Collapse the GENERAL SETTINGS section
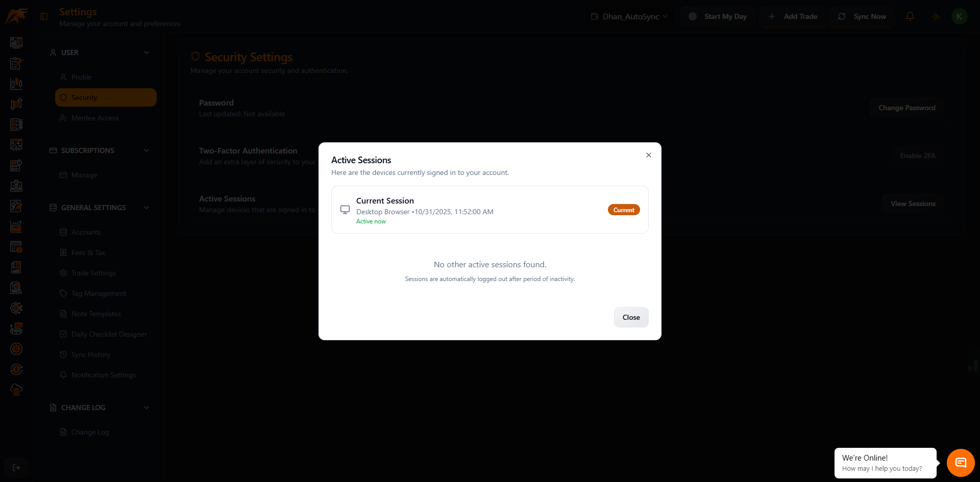 click(x=146, y=208)
